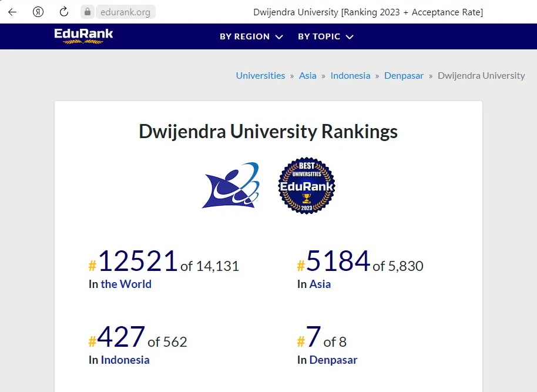Reload the page with refresh icon
The height and width of the screenshot is (392, 537).
click(63, 12)
